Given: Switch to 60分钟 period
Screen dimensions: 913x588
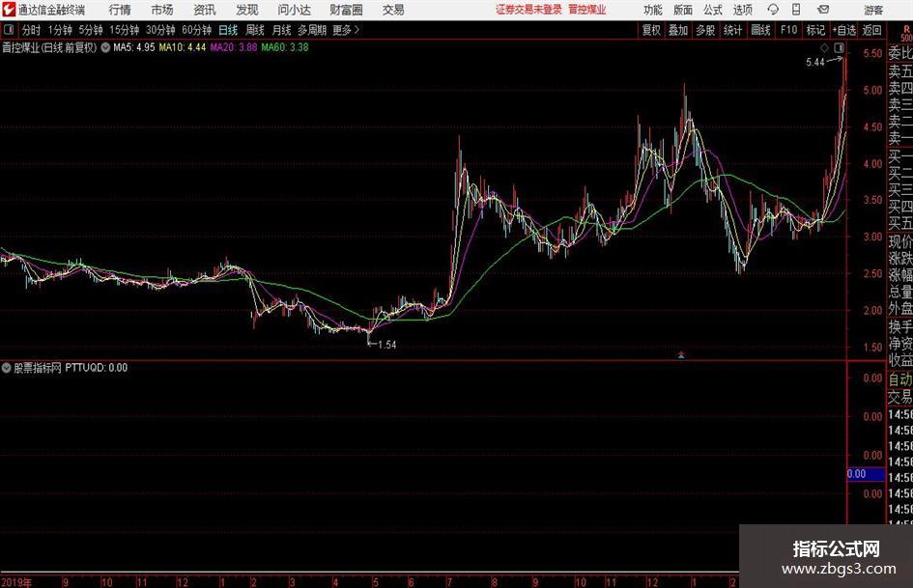Looking at the screenshot, I should pyautogui.click(x=197, y=30).
